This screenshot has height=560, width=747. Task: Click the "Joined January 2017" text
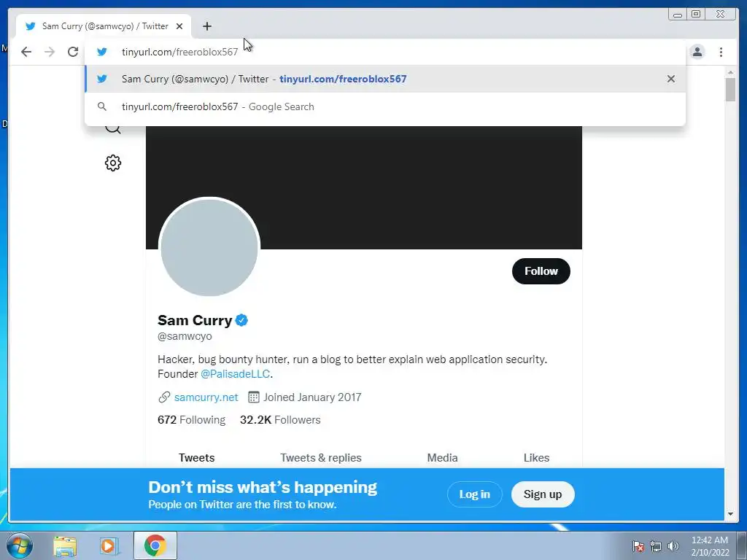coord(312,397)
